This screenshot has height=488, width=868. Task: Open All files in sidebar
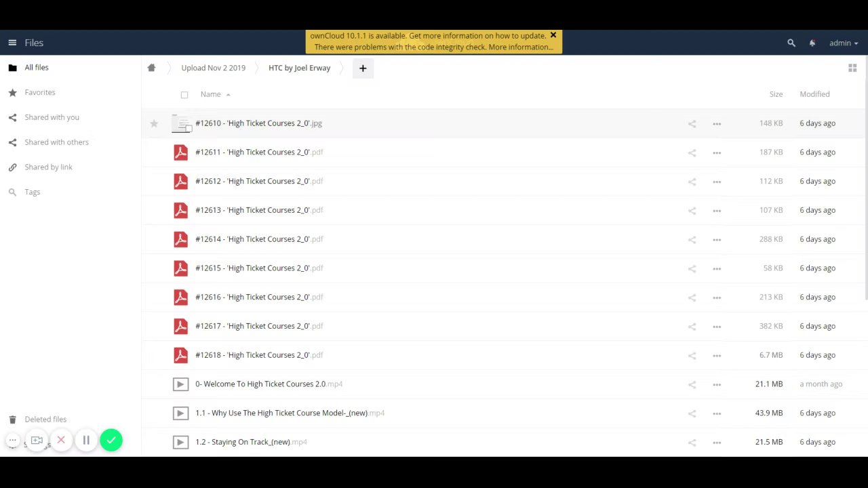click(x=37, y=67)
